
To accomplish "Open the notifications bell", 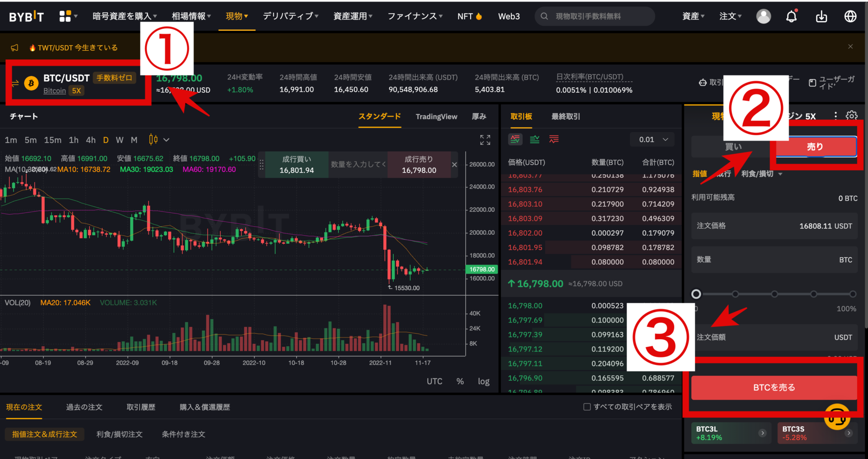I will (791, 16).
